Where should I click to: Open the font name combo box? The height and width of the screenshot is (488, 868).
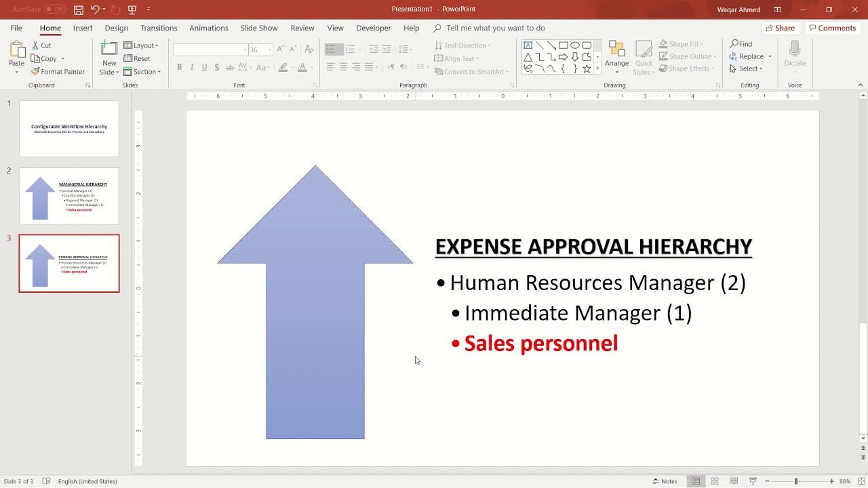pos(210,49)
